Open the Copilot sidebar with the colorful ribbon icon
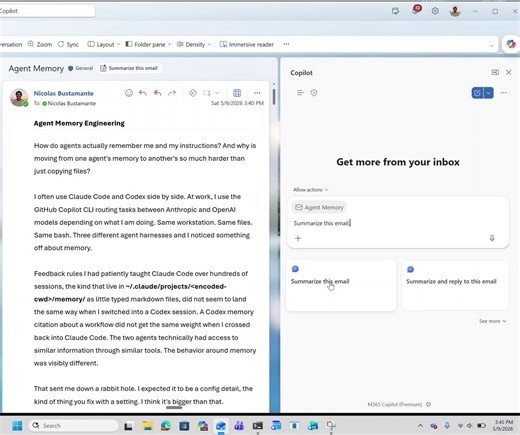Screen dimensions: 520x435 [x=511, y=44]
